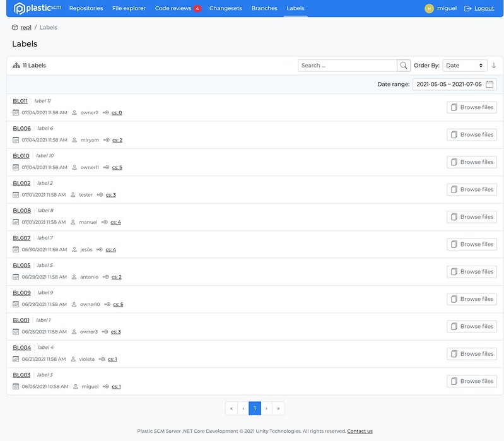Open the date range picker field
Image resolution: width=504 pixels, height=441 pixels.
[455, 84]
